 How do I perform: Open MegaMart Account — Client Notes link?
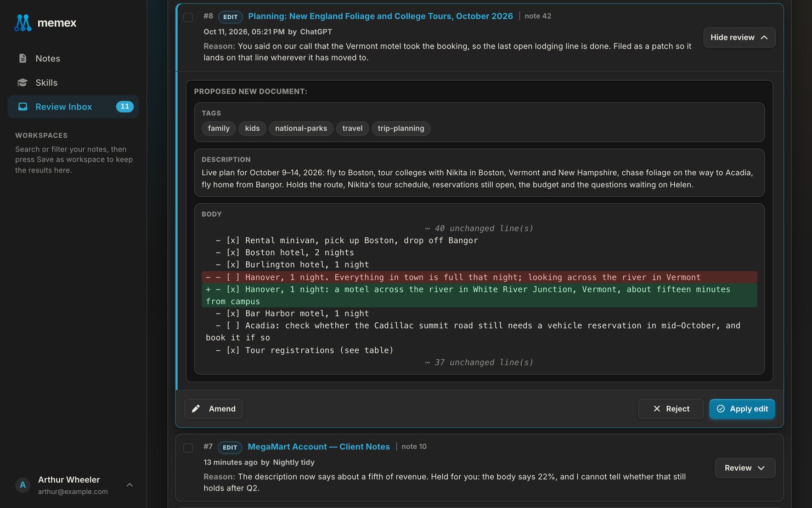coord(319,446)
